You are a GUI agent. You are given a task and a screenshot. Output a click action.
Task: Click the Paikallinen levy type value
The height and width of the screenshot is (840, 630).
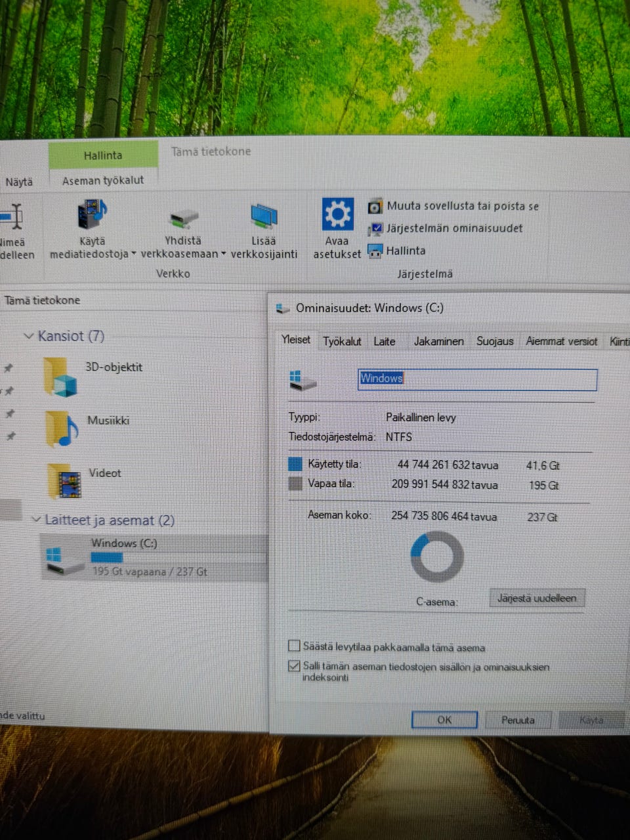tap(421, 417)
